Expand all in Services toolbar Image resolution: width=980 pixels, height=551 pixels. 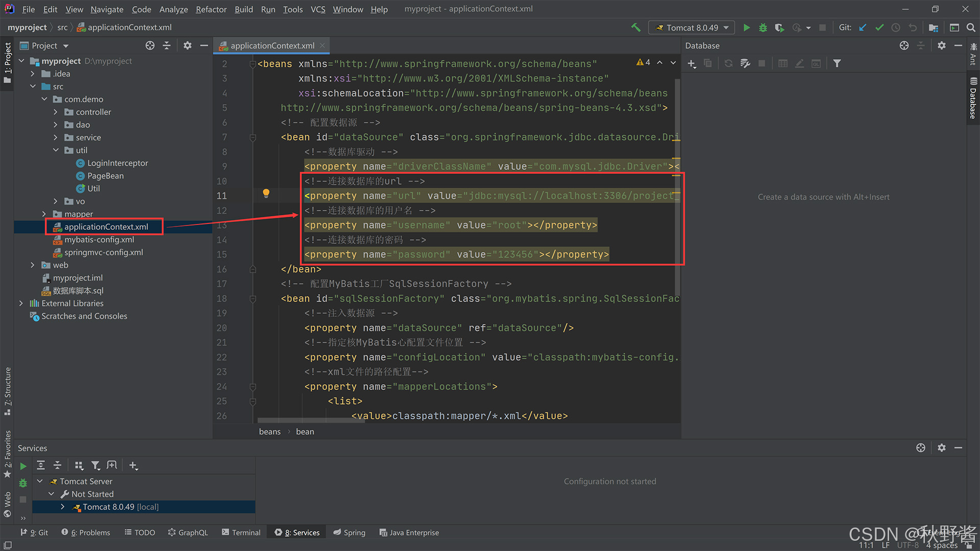(41, 465)
